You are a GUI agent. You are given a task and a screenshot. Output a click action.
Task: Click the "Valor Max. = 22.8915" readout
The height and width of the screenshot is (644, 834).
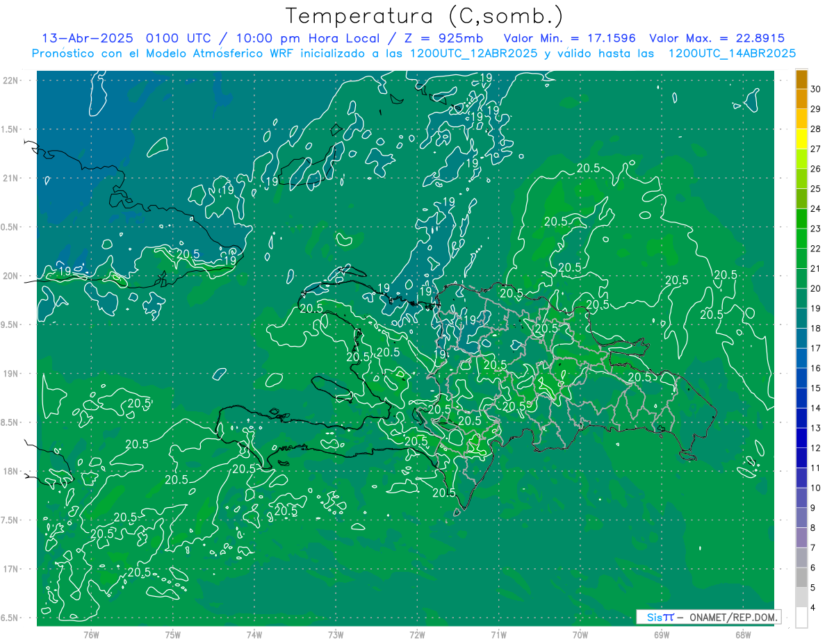(x=717, y=38)
